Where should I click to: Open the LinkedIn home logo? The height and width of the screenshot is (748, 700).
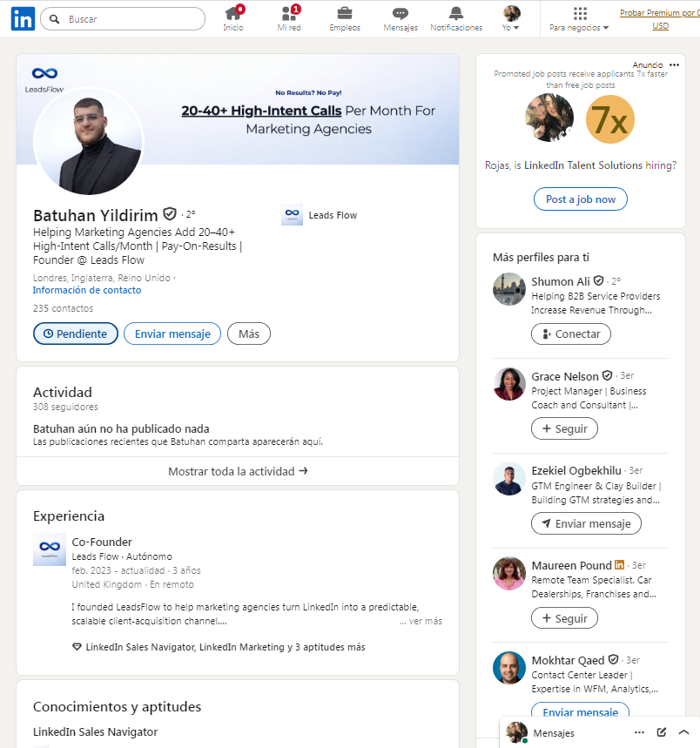pyautogui.click(x=23, y=19)
